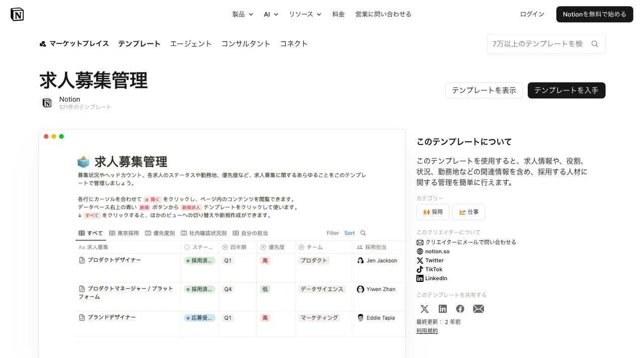Image resolution: width=644 pixels, height=358 pixels.
Task: Click the Notion creator name link
Action: point(69,99)
